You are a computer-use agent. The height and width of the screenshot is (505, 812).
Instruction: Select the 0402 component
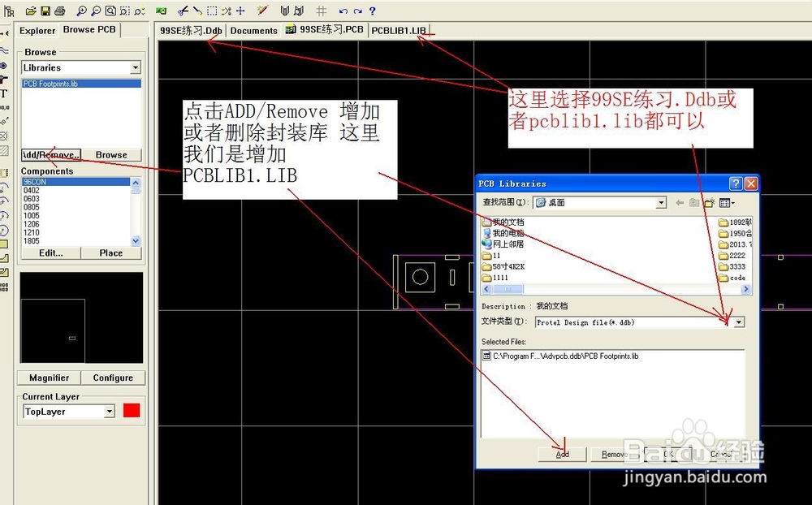32,191
